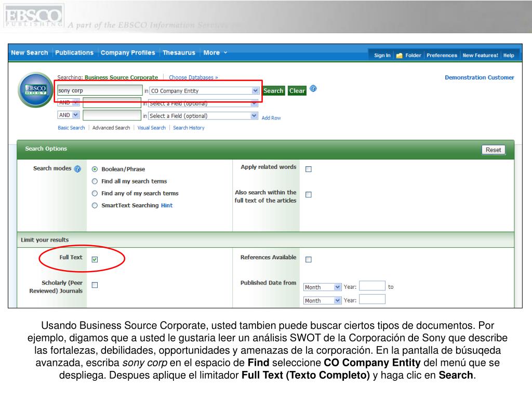
Task: Open Preferences in top bar
Action: (x=442, y=55)
